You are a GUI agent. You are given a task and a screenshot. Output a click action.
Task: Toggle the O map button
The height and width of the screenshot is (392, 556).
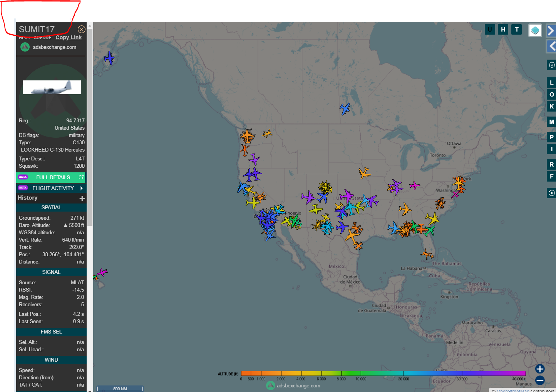(551, 94)
